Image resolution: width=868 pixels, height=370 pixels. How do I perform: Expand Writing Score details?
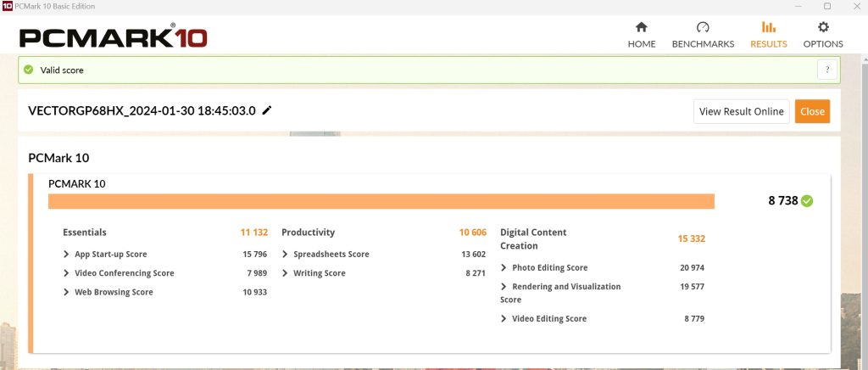click(x=285, y=273)
